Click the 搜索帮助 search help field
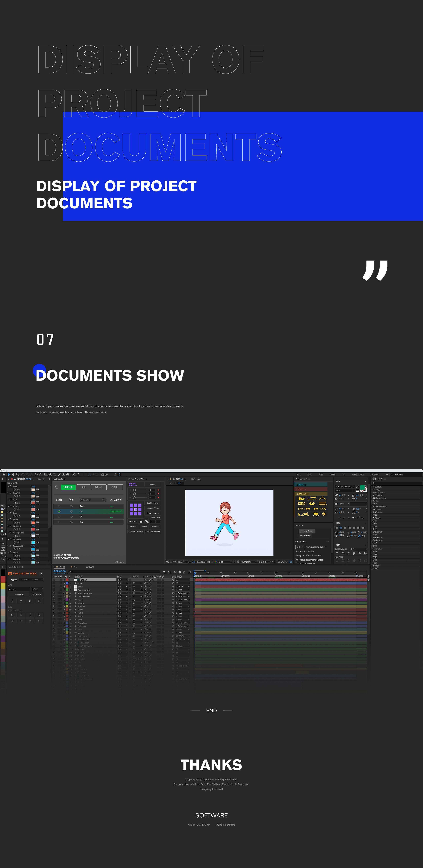The height and width of the screenshot is (868, 423). click(x=406, y=474)
